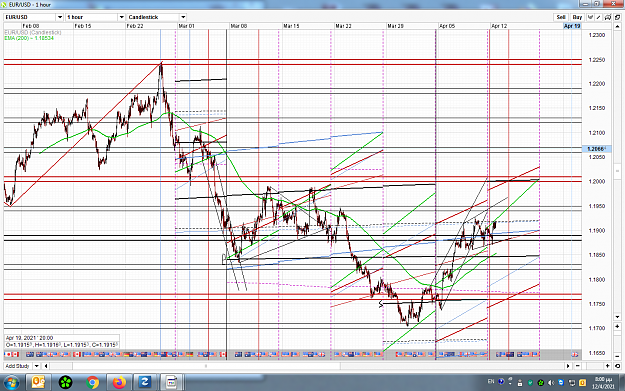This screenshot has width=625, height=391.
Task: Click horizontal scrollbar right arrow
Action: [568, 366]
